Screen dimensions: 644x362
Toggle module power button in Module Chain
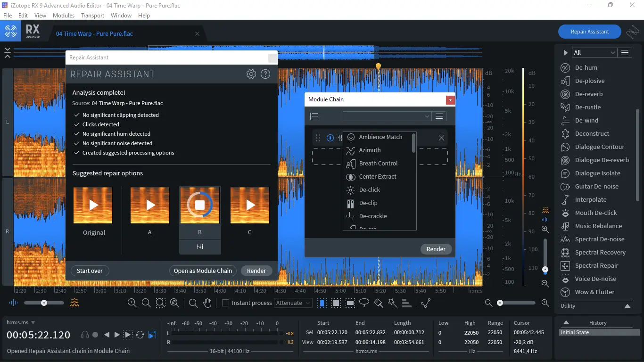click(330, 138)
